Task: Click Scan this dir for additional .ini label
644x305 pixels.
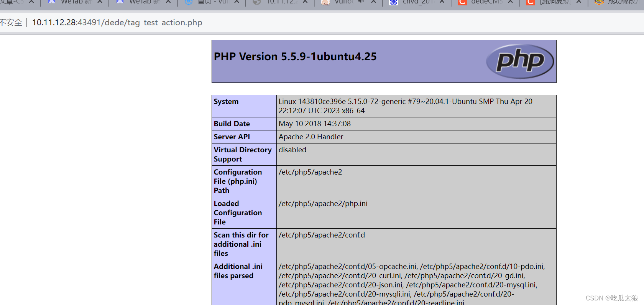Action: (x=241, y=244)
